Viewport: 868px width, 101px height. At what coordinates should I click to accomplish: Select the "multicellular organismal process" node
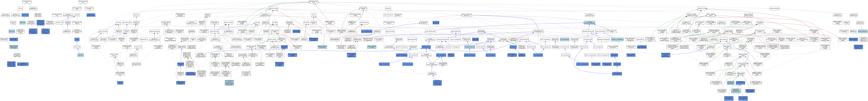pyautogui.click(x=590, y=15)
